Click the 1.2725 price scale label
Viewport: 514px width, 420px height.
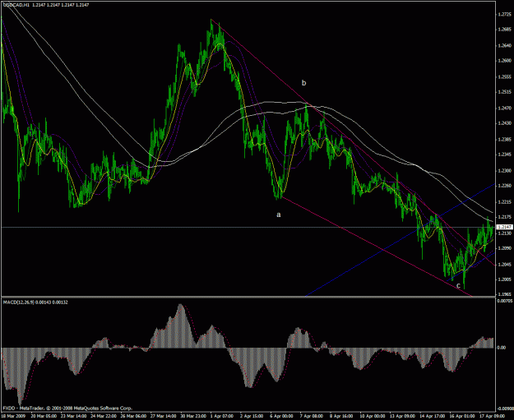[504, 15]
